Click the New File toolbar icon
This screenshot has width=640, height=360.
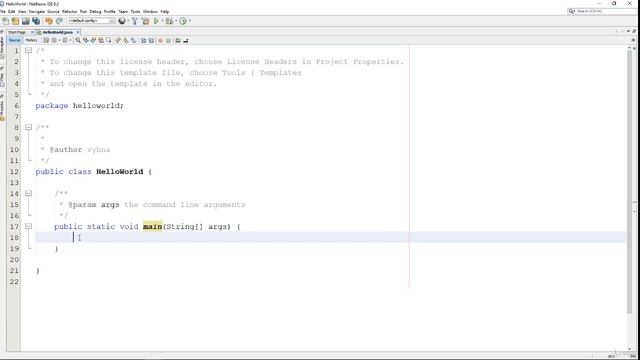tap(6, 21)
